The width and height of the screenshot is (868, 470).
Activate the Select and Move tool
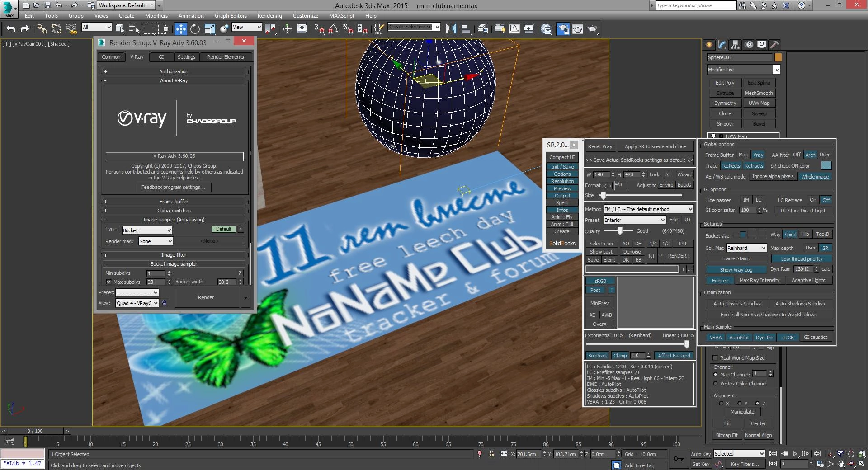[180, 29]
